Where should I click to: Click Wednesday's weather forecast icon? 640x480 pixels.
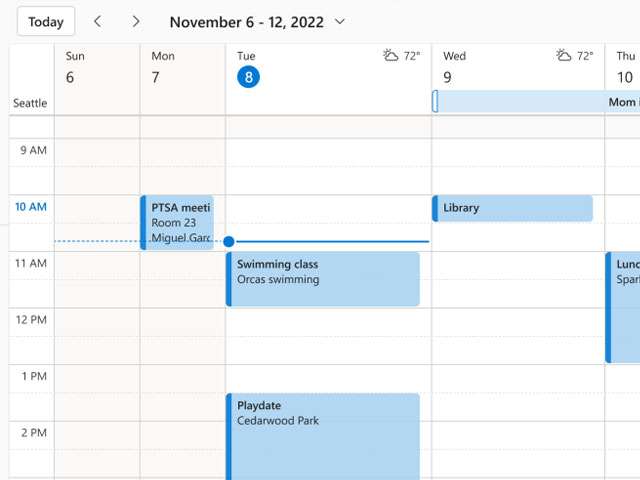coord(564,56)
